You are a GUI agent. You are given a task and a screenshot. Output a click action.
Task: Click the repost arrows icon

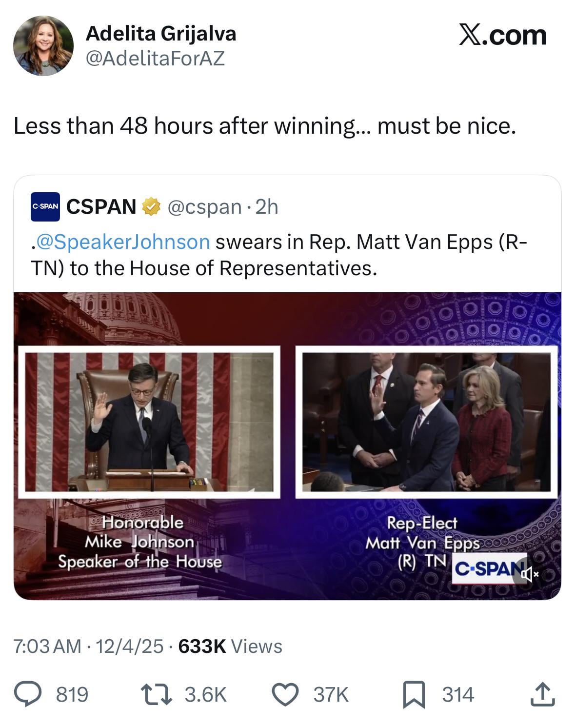[156, 694]
